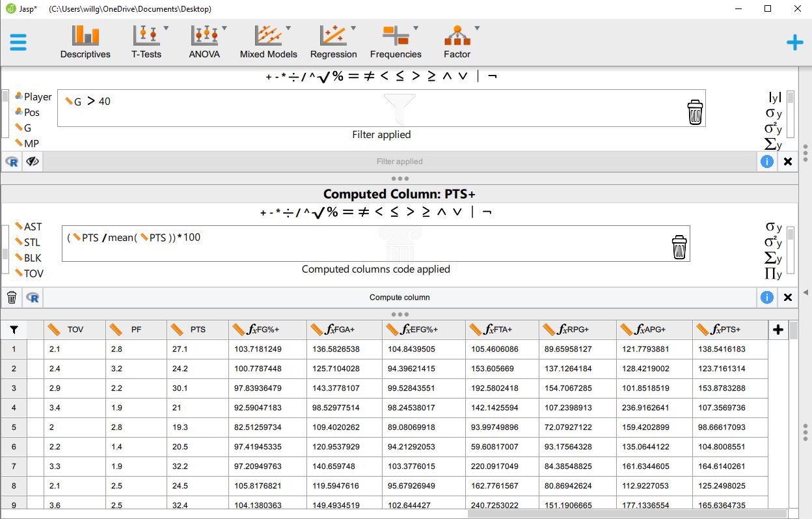Create a new computed column with the table plus
Viewport: 812px width, 519px height.
pos(778,330)
